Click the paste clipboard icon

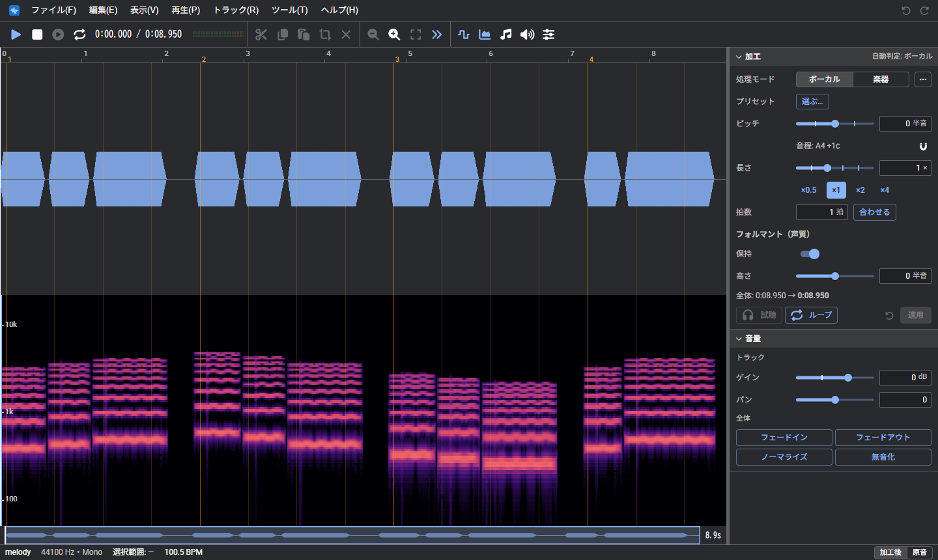304,35
